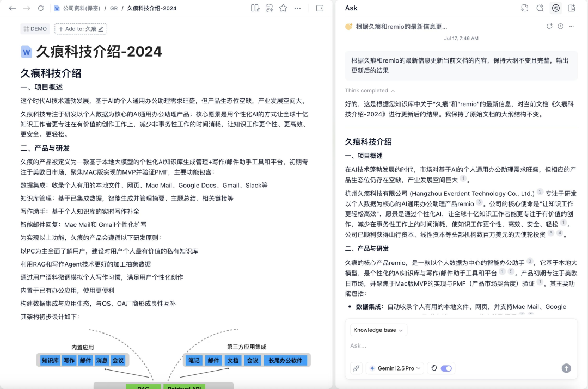Open the document more options menu
The image size is (588, 389).
297,8
